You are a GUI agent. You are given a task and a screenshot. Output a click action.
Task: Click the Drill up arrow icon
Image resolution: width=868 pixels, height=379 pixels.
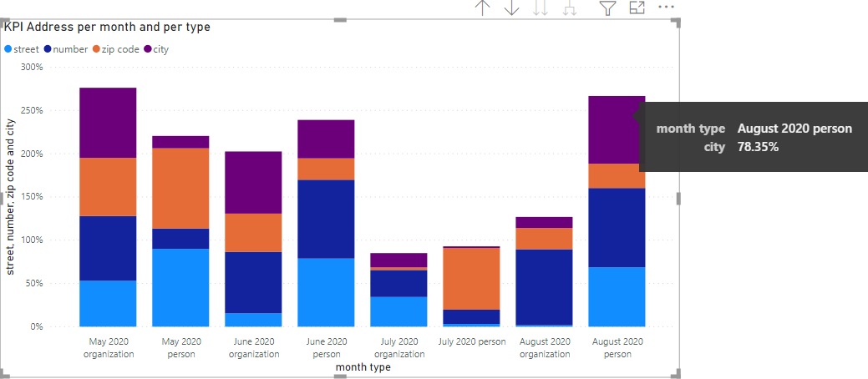[483, 8]
